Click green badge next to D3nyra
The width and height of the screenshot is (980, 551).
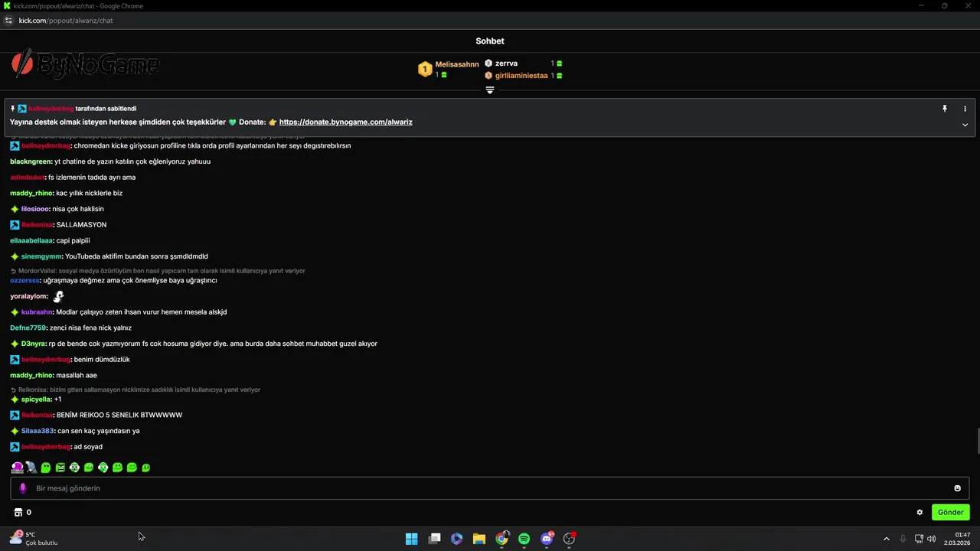click(x=15, y=344)
